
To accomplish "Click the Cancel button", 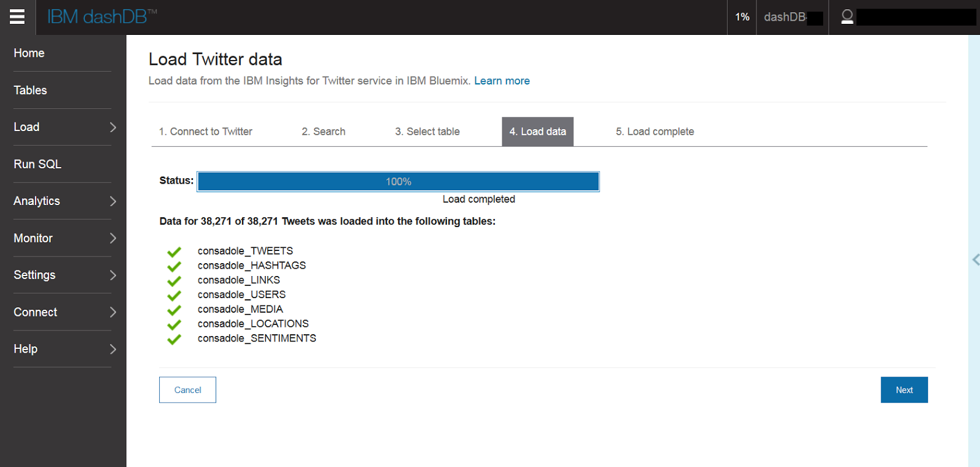I will coord(187,390).
